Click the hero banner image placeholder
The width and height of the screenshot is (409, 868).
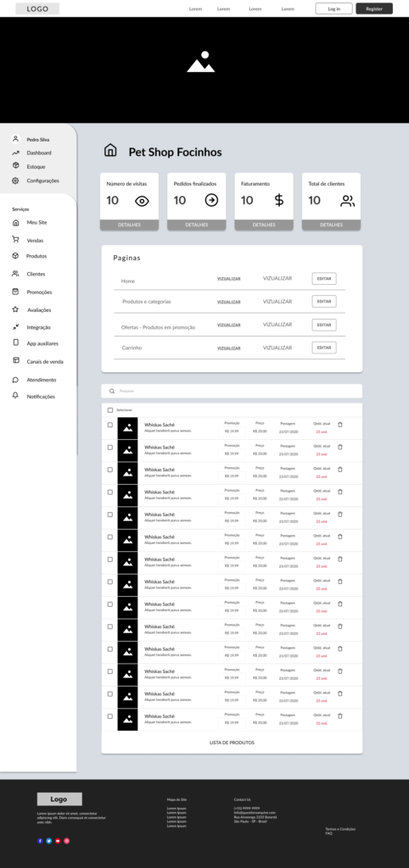(204, 70)
